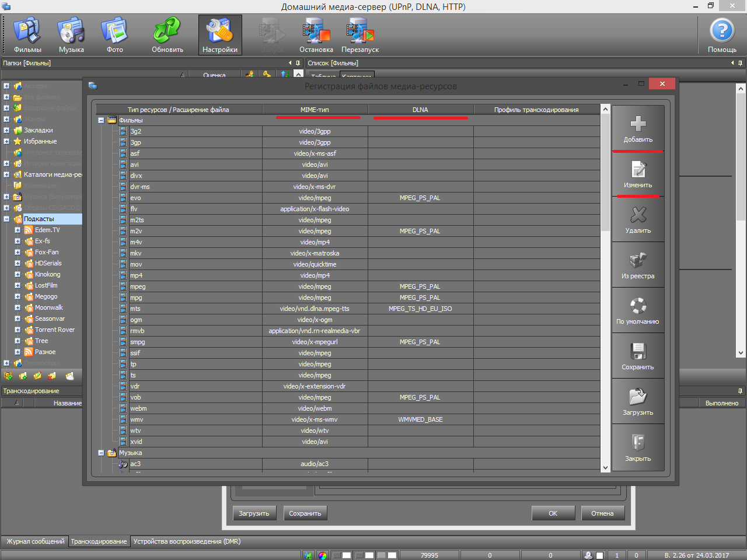This screenshot has height=560, width=747.
Task: Click the Из реестра (From registry) icon
Action: [638, 261]
